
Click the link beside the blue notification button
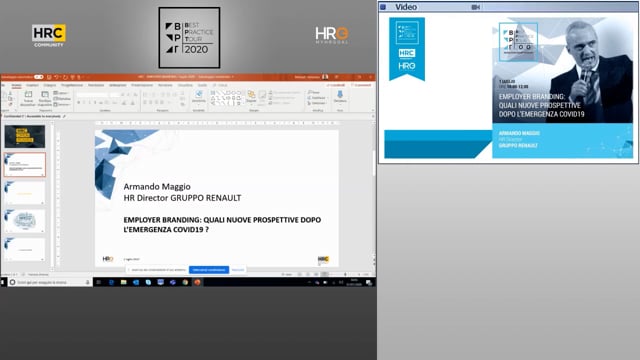coord(238,270)
